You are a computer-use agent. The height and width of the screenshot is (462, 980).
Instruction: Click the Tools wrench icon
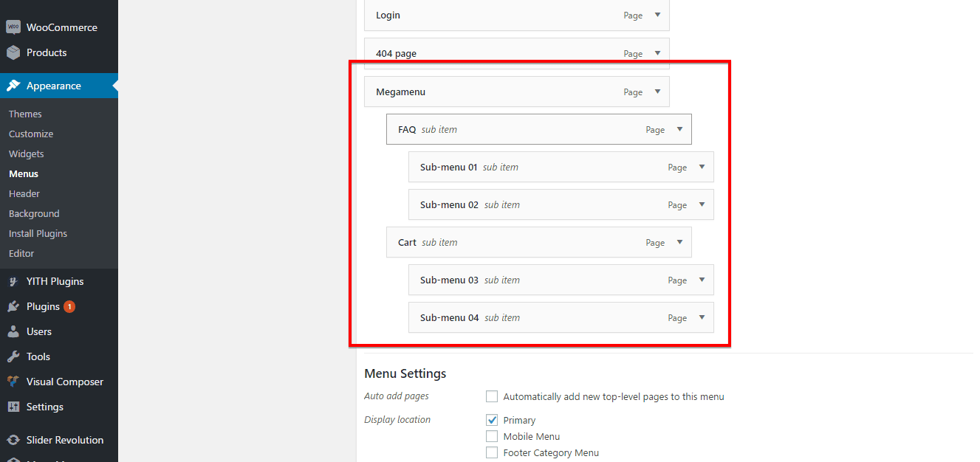click(13, 357)
